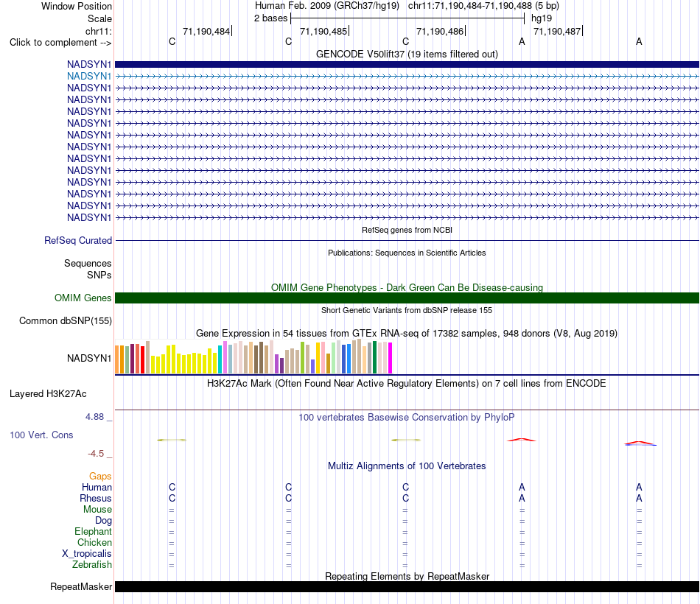The height and width of the screenshot is (604, 700).
Task: Open Short Genetic Variants from dbSNP title
Action: (x=407, y=310)
